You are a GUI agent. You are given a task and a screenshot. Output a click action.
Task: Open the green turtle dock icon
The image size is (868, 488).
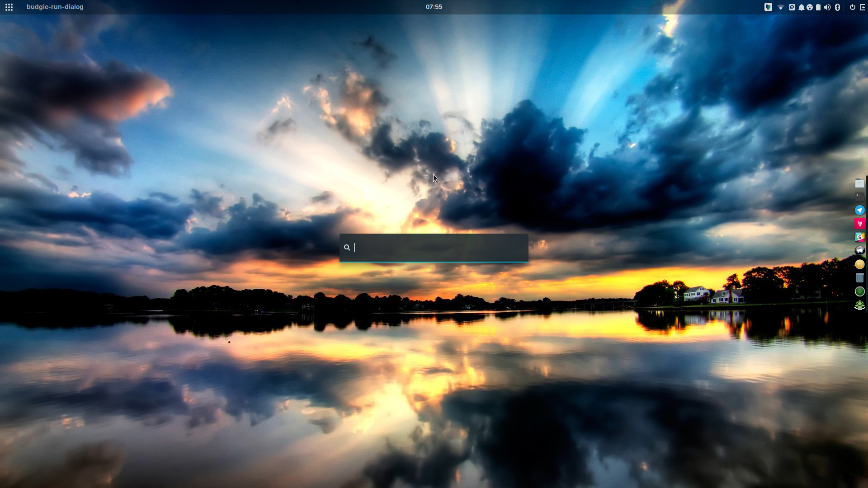coord(859,305)
